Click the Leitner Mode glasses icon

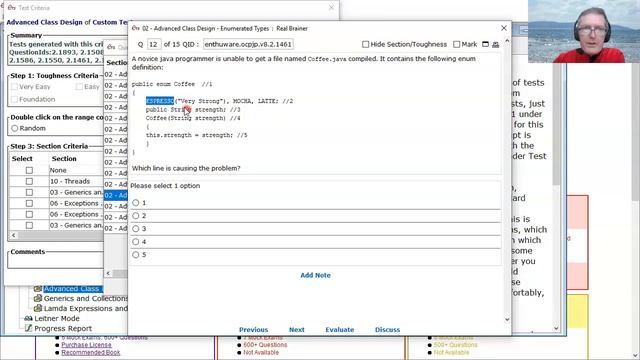click(28, 318)
